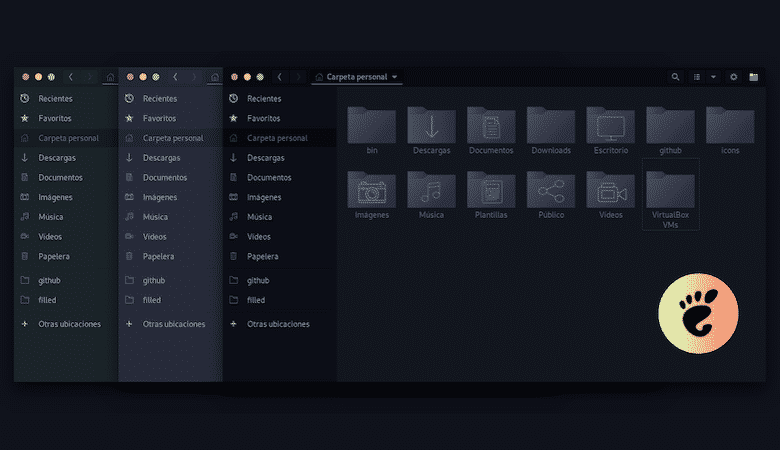Click the new folder icon at toolbar end

click(x=754, y=77)
